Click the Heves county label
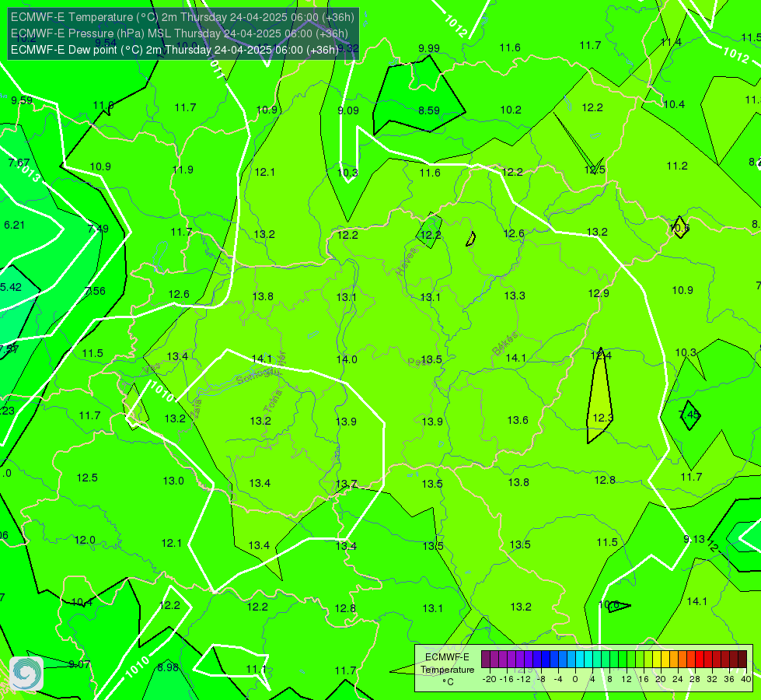761x700 pixels. [407, 262]
